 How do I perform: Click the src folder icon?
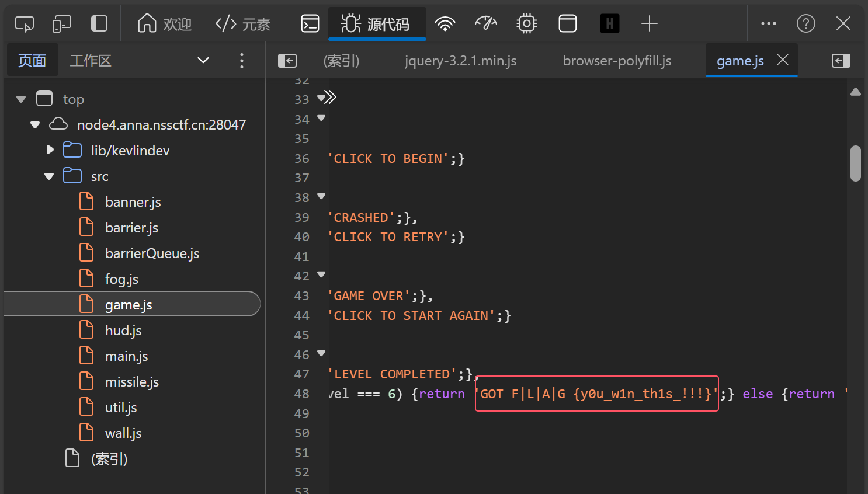coord(72,176)
